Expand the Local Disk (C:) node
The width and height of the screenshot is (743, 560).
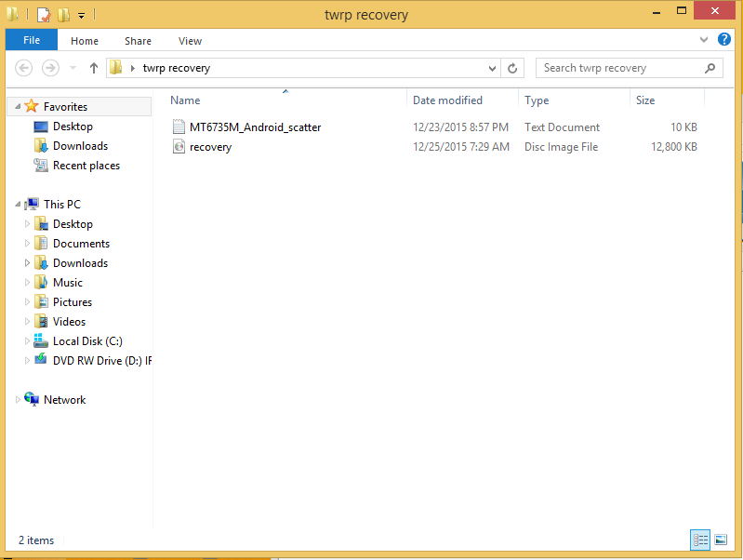(27, 341)
